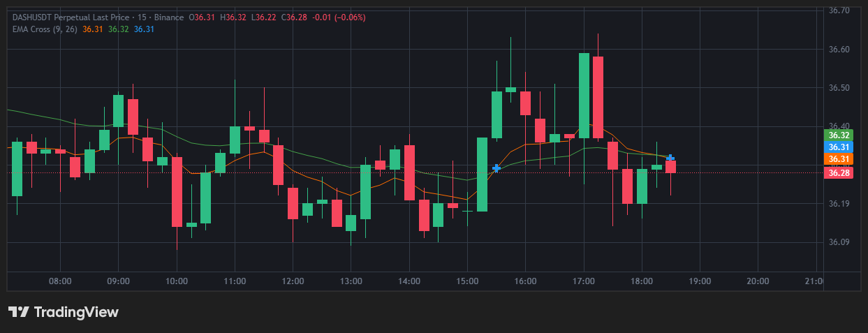Click the 13:00 time axis label
Image resolution: width=868 pixels, height=333 pixels.
(x=351, y=281)
